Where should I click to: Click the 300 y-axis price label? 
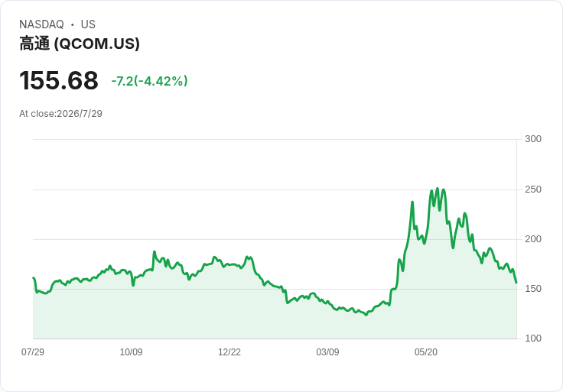tap(533, 139)
